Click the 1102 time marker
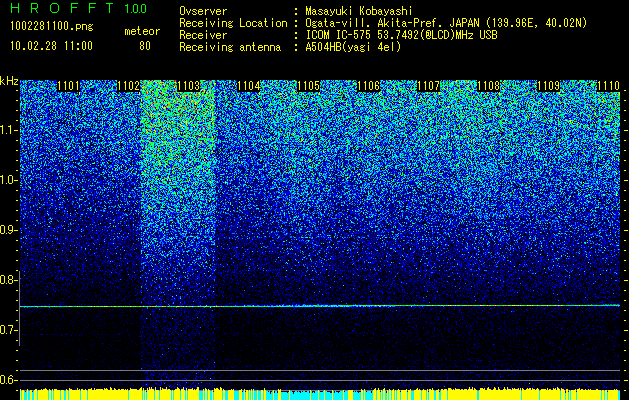 pyautogui.click(x=128, y=86)
